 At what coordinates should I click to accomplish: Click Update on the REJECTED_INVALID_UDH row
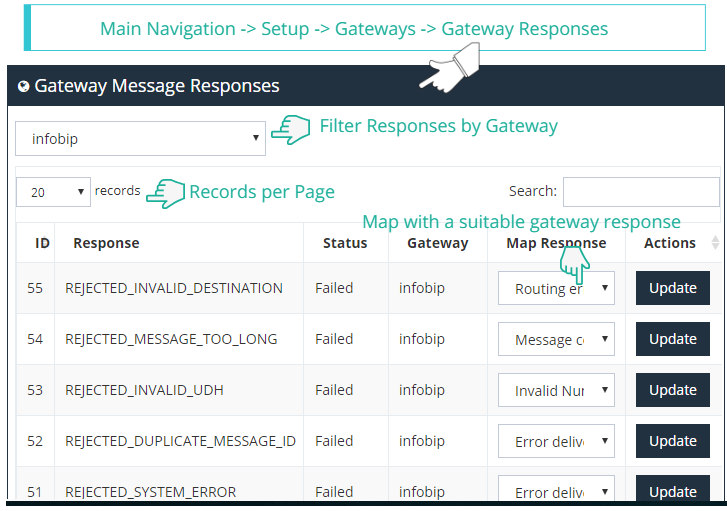tap(672, 390)
